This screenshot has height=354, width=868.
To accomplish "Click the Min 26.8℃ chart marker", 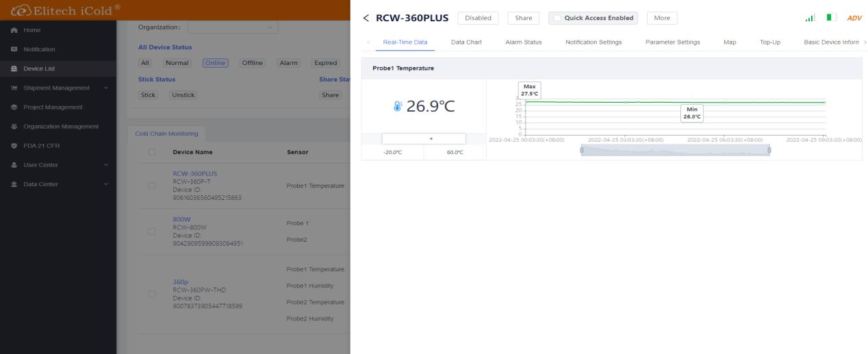I will coord(692,113).
